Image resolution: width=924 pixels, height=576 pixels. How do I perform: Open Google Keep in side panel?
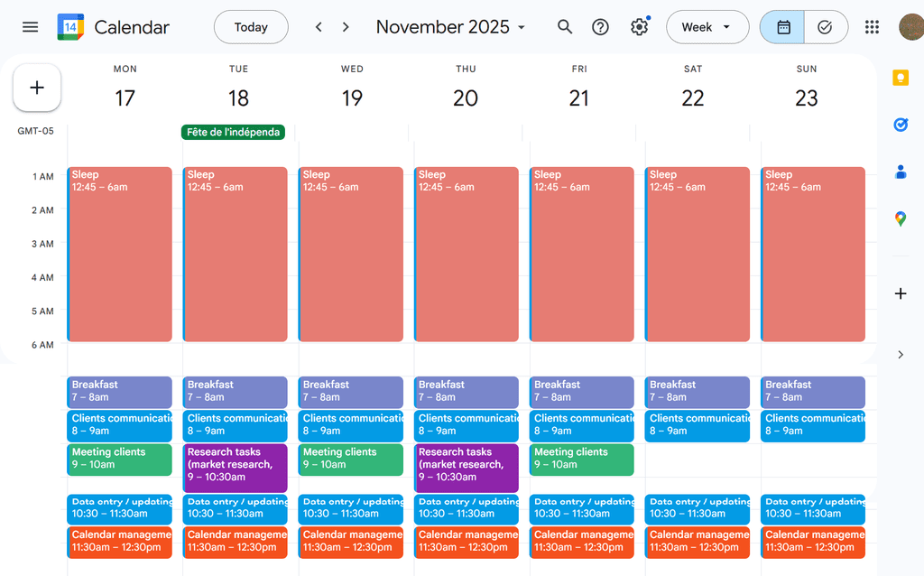click(x=900, y=78)
